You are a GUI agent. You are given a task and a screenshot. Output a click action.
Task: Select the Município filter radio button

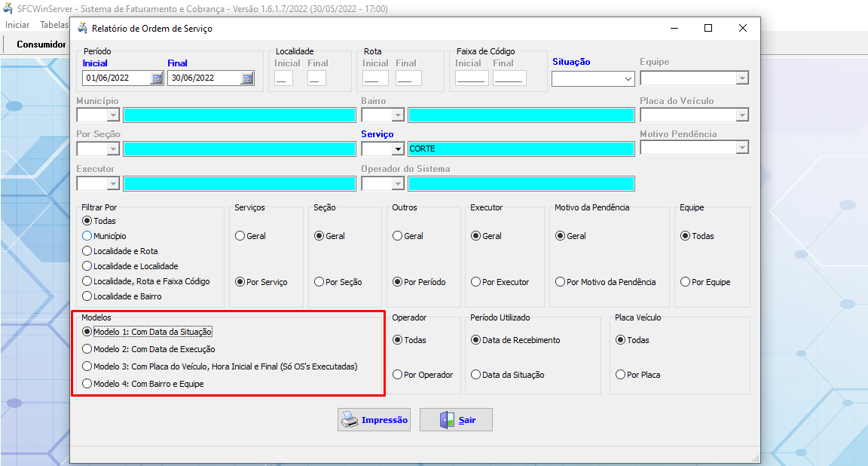click(x=87, y=236)
